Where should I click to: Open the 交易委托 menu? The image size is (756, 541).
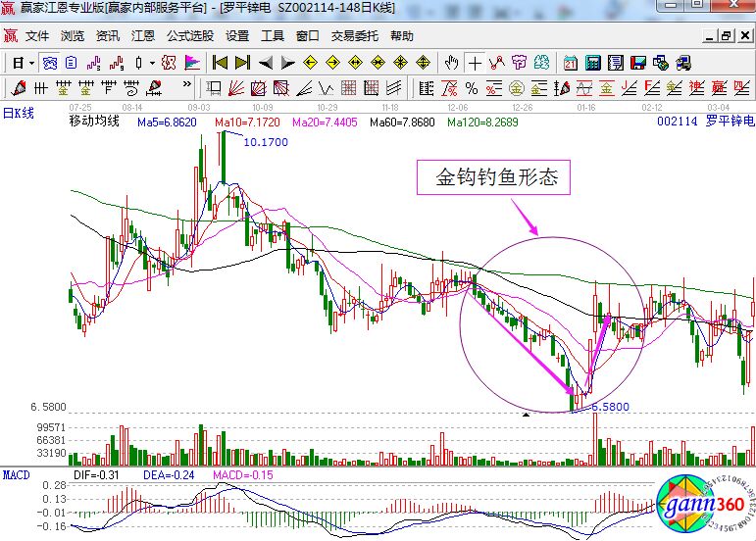[x=354, y=36]
